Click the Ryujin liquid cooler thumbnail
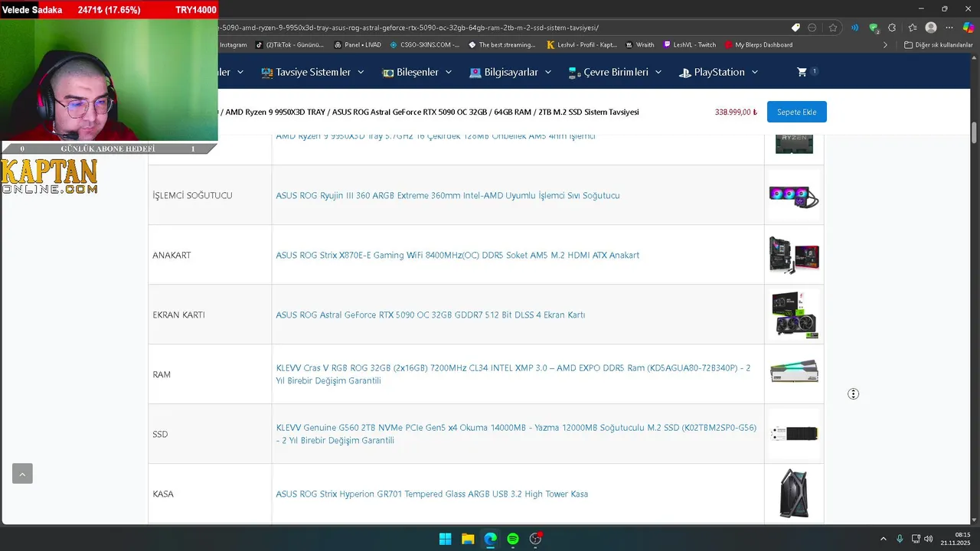Image resolution: width=980 pixels, height=551 pixels. point(794,195)
